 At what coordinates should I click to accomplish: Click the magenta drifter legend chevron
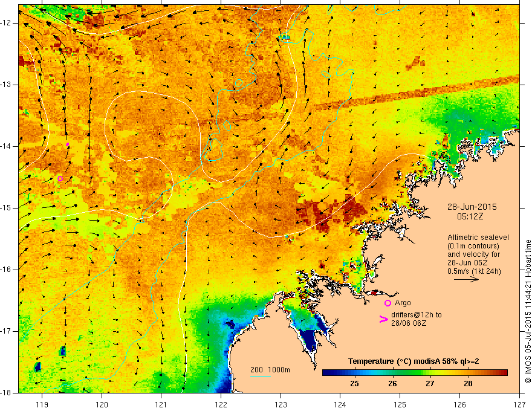tap(383, 319)
